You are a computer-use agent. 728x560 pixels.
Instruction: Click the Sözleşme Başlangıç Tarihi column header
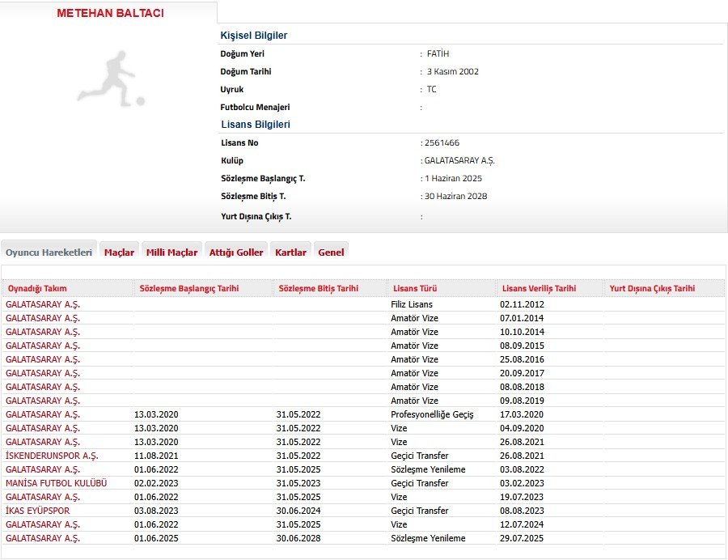(x=189, y=288)
